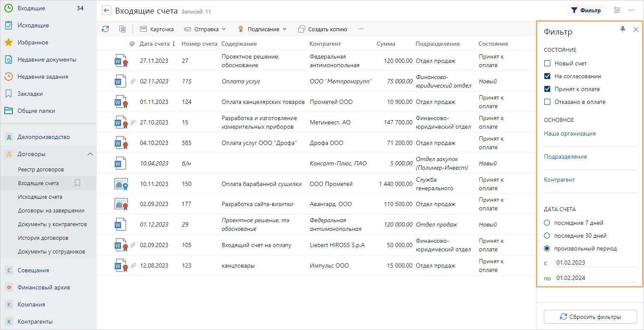Open the Подписание dropdown menu
Screen dimensions: 644x330
(262, 29)
